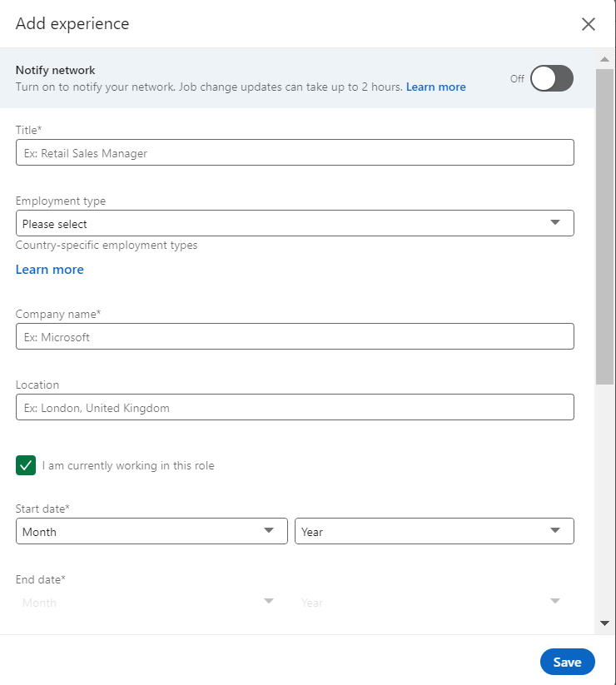Click the "I am currently working in this role" label
This screenshot has width=616, height=685.
pyautogui.click(x=128, y=466)
